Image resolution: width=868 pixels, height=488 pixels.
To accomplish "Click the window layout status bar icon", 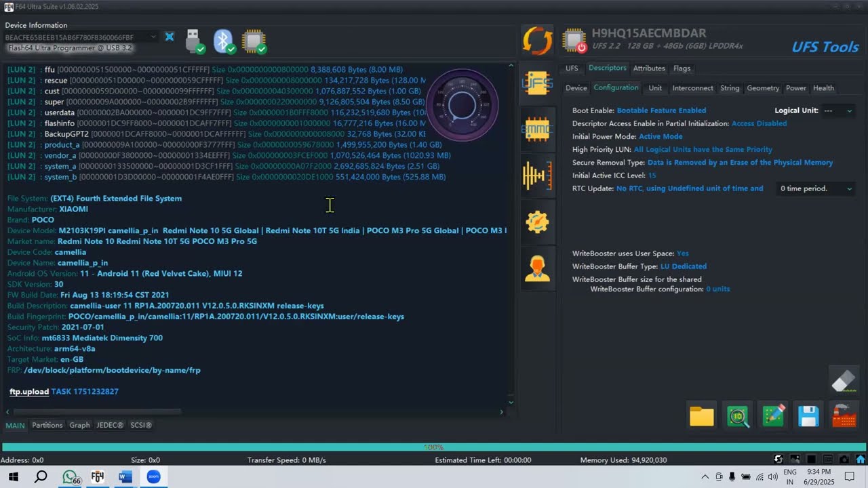I will tap(827, 460).
